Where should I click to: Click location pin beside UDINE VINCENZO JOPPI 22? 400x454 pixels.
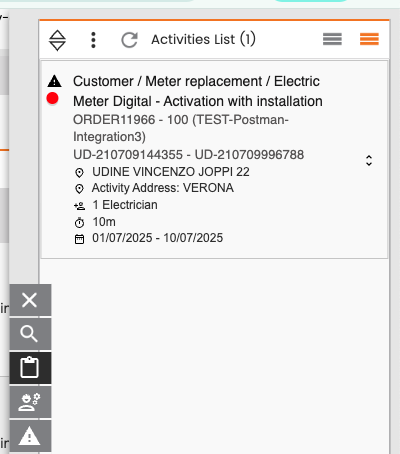coord(79,173)
